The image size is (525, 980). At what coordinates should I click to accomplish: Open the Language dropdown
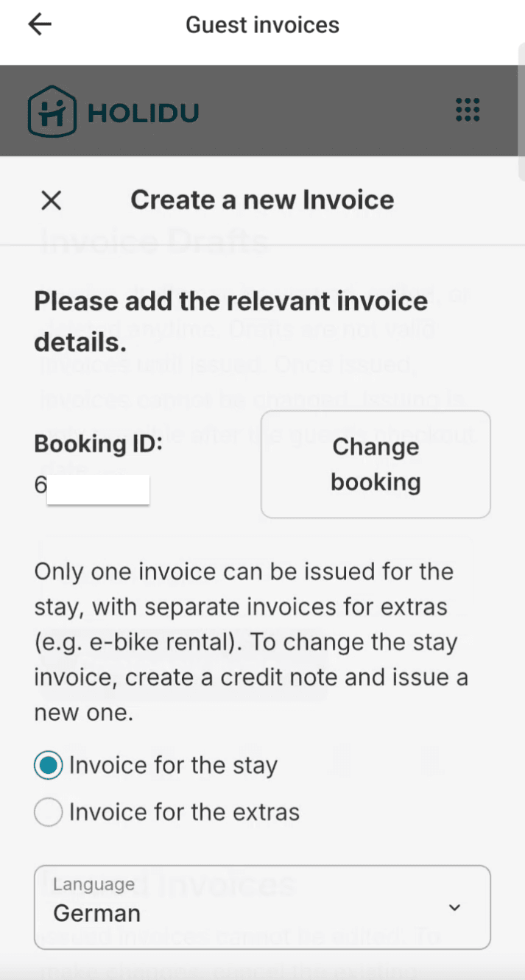click(261, 907)
